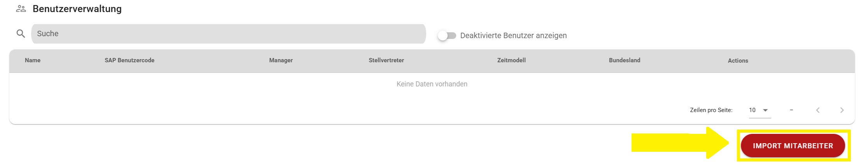Viewport: 868px width, 165px height.
Task: Click the Benutzerverwaltung page title
Action: pyautogui.click(x=77, y=9)
